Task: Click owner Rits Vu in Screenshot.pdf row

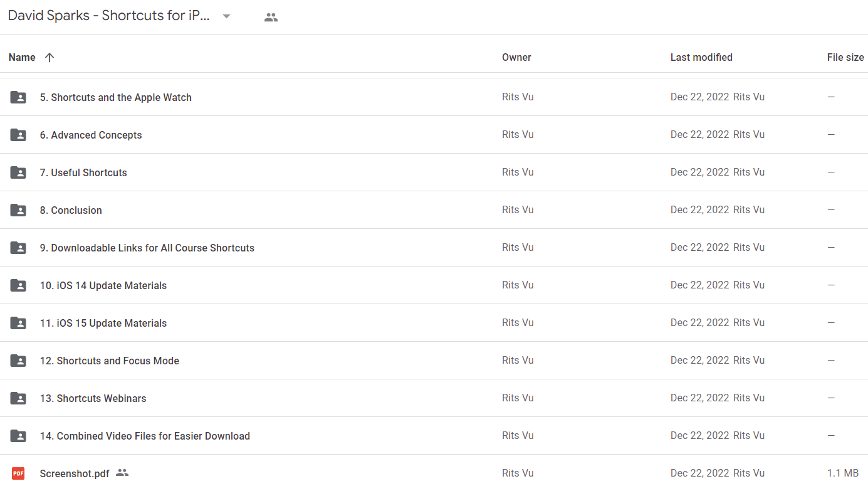Action: (x=518, y=473)
